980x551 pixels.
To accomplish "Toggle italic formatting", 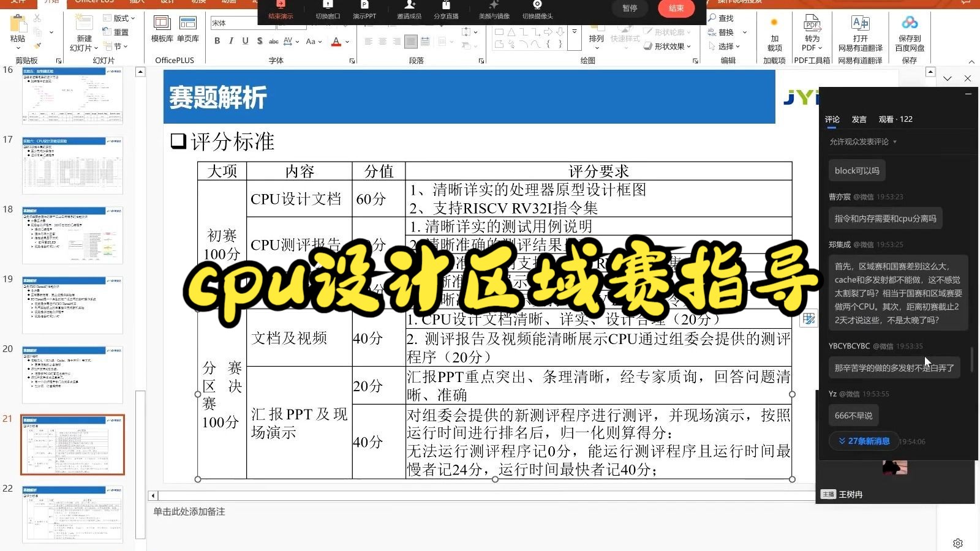I will 230,41.
